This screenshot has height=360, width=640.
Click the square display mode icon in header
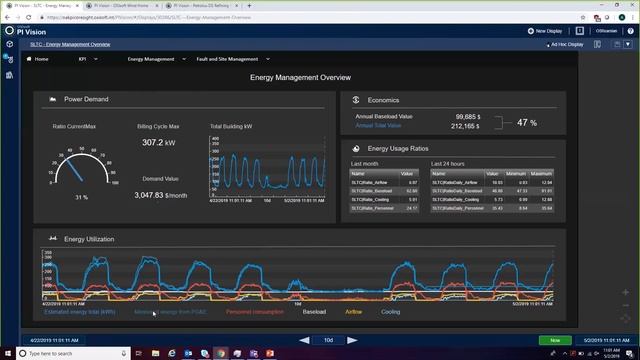coord(580,31)
